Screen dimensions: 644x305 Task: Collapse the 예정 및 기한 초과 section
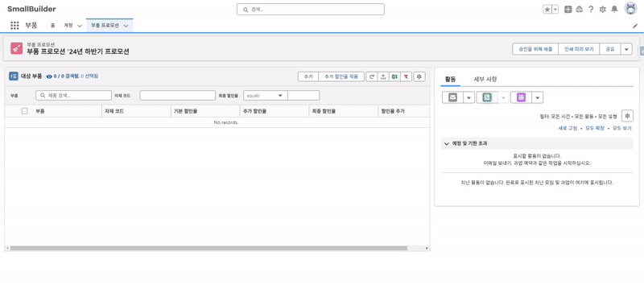tap(447, 143)
